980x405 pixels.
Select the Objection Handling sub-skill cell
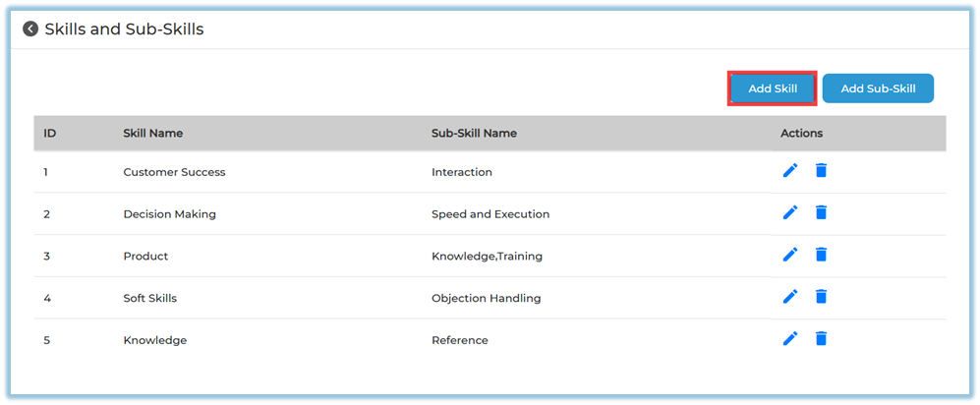[x=486, y=298]
